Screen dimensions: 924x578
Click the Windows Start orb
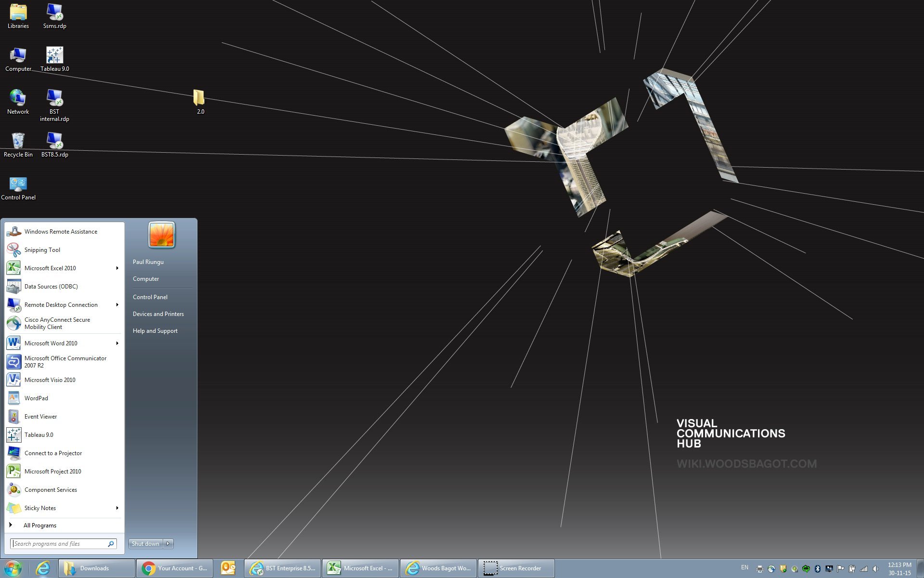13,568
